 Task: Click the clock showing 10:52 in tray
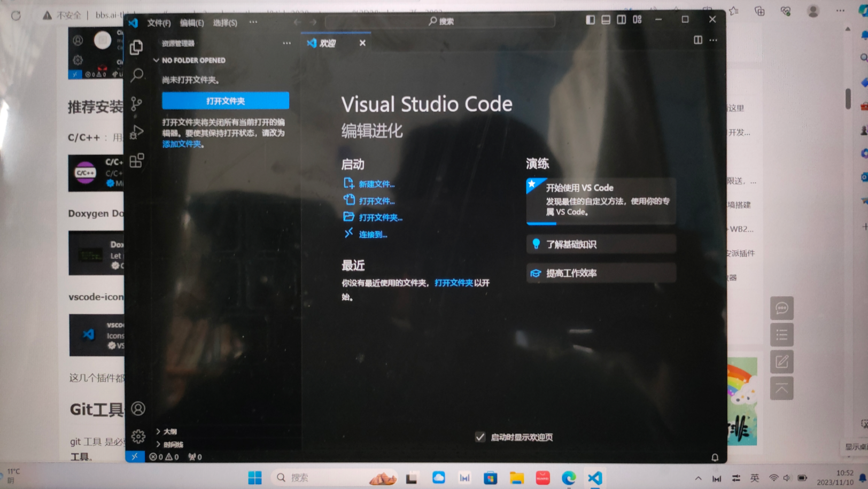845,472
